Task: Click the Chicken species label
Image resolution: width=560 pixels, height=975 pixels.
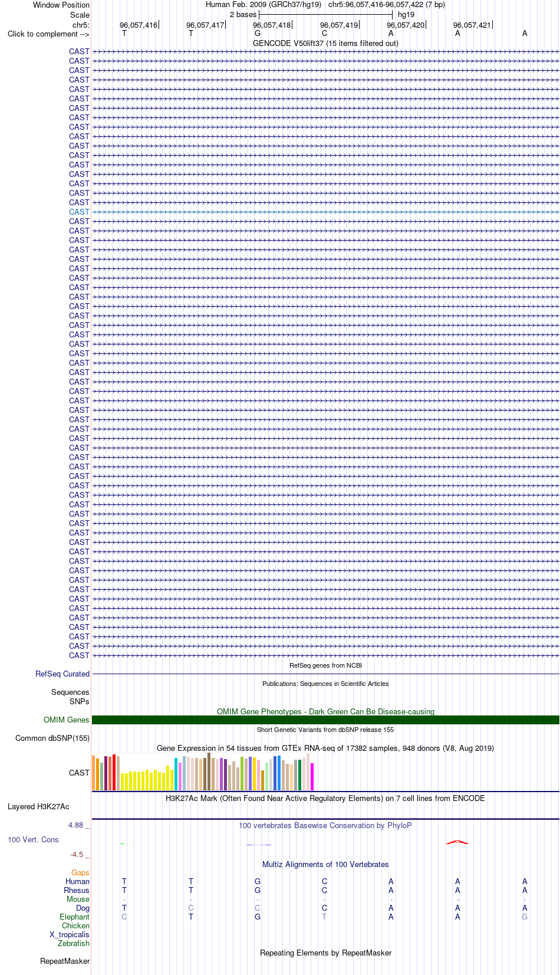Action: coord(75,925)
